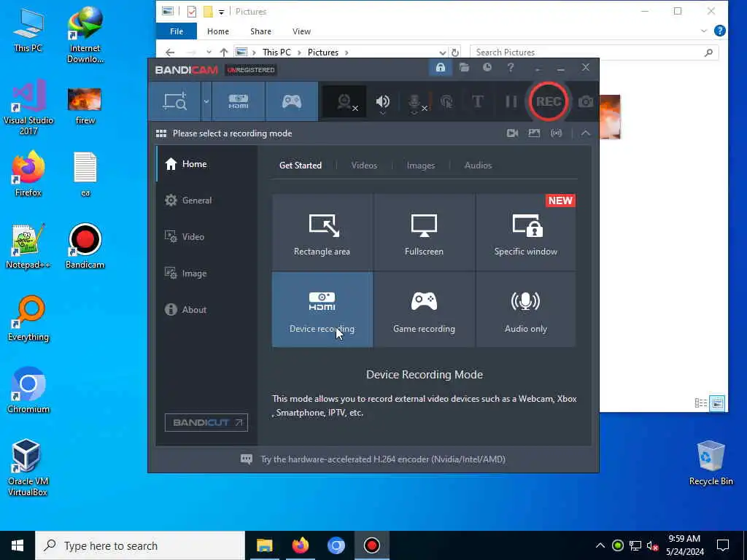This screenshot has width=747, height=560.
Task: Open the About section
Action: (x=206, y=309)
